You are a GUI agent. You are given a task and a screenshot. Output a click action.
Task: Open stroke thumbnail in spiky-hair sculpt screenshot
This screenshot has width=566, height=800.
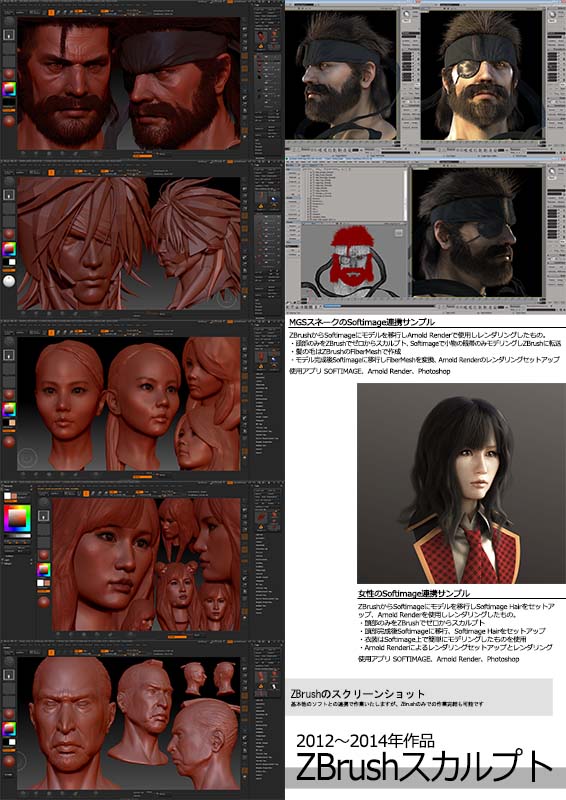click(x=9, y=195)
